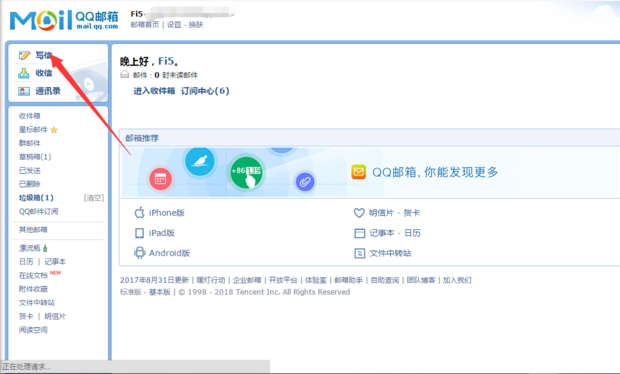The height and width of the screenshot is (374, 620).
Task: Open 收信 to receive mail
Action: 43,73
